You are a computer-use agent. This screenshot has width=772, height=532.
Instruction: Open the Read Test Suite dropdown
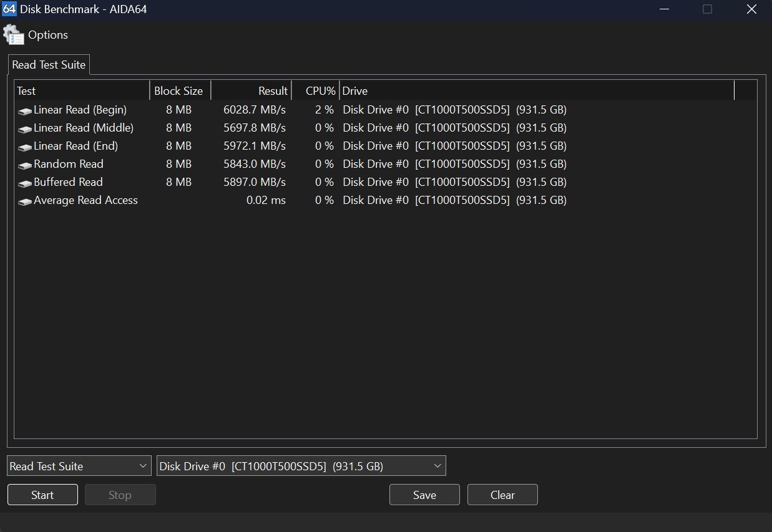tap(79, 466)
